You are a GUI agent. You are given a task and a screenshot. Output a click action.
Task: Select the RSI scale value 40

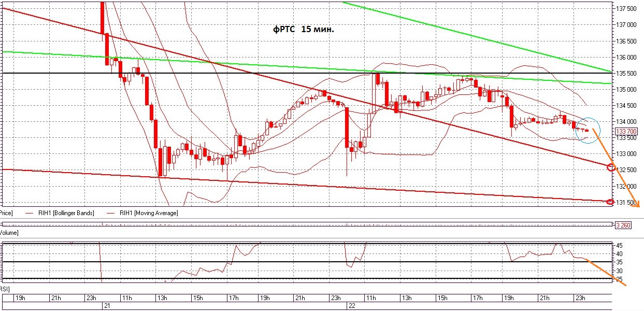pos(620,254)
